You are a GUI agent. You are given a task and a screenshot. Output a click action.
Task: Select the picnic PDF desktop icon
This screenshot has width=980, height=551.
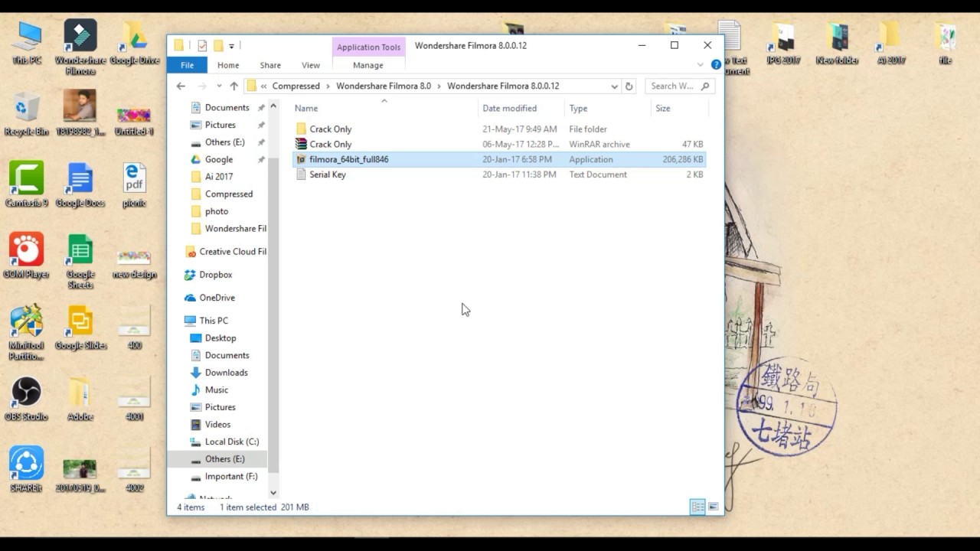point(135,186)
